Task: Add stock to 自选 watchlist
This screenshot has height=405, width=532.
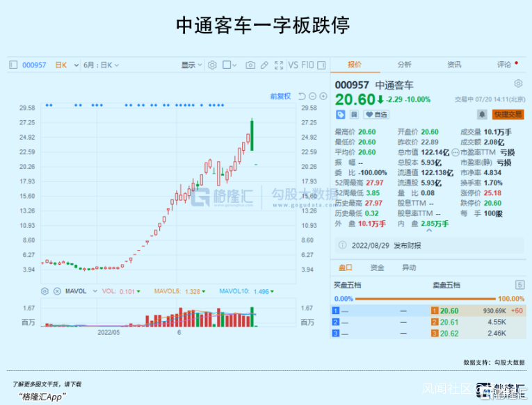Action: coord(376,115)
